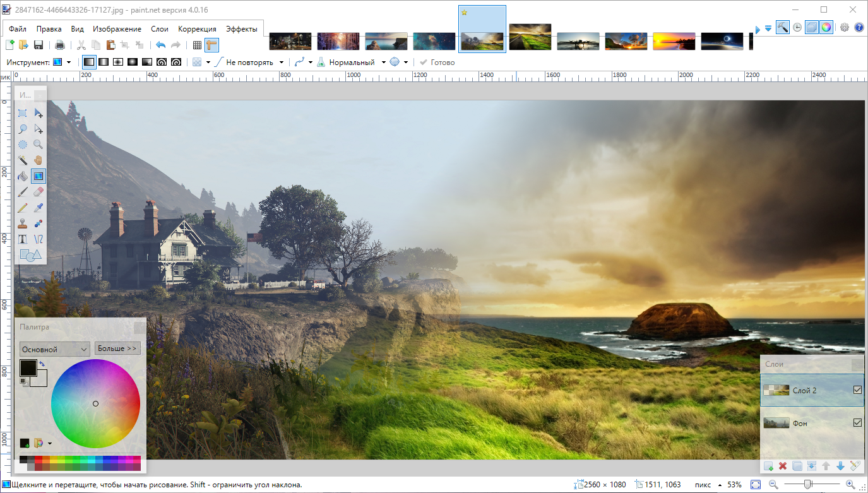Open the Эффекты menu
Screen dimensions: 868x493
[x=241, y=29]
